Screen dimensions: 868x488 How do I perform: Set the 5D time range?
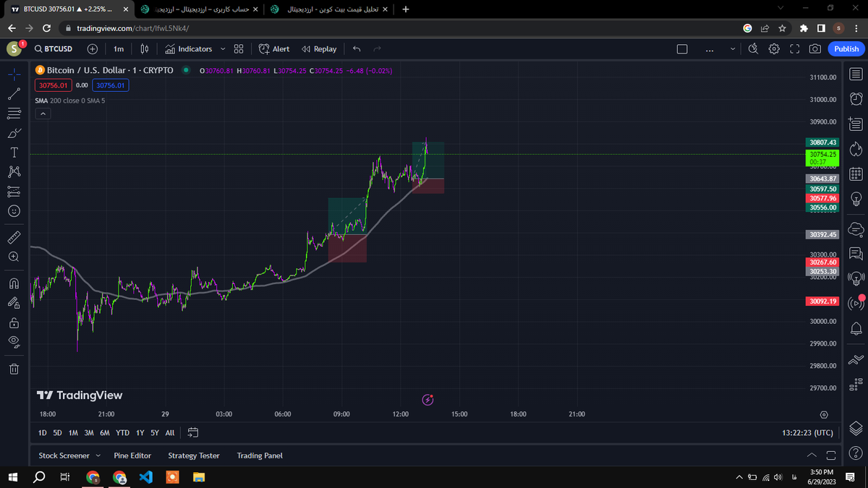pos(58,433)
